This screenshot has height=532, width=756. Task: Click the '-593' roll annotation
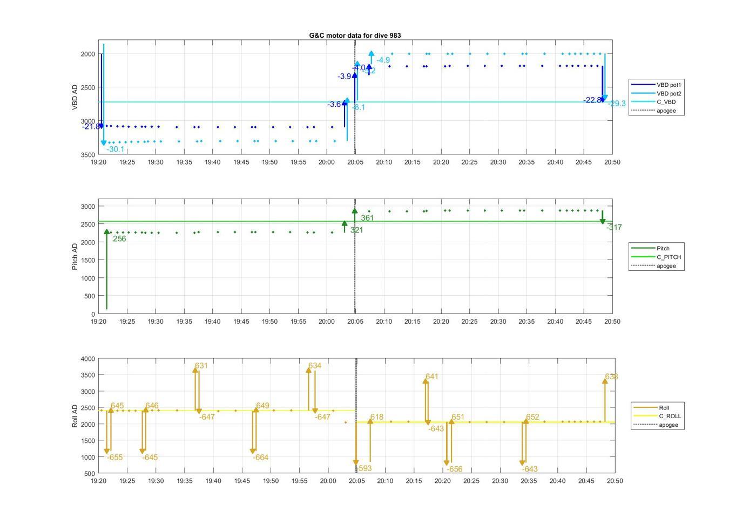[x=364, y=468]
